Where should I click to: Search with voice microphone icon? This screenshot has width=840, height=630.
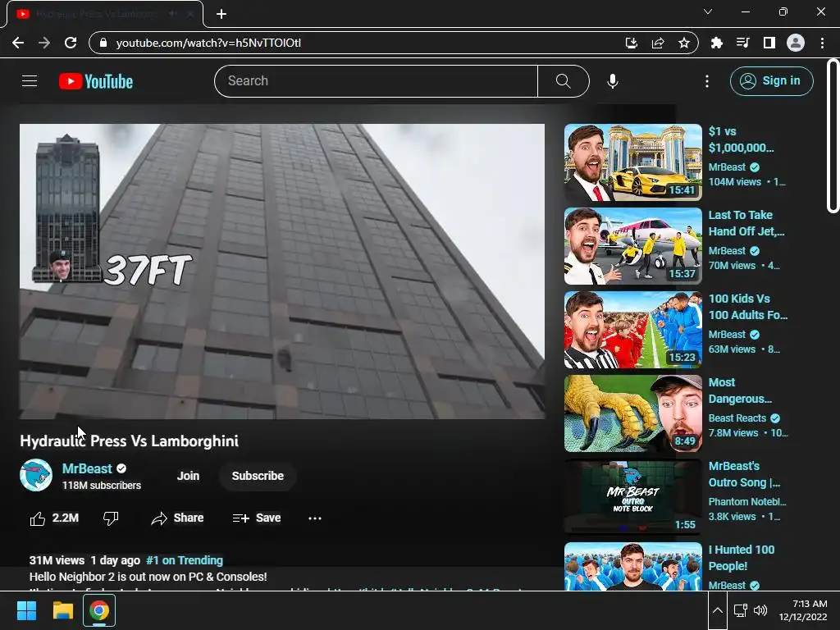pyautogui.click(x=612, y=81)
